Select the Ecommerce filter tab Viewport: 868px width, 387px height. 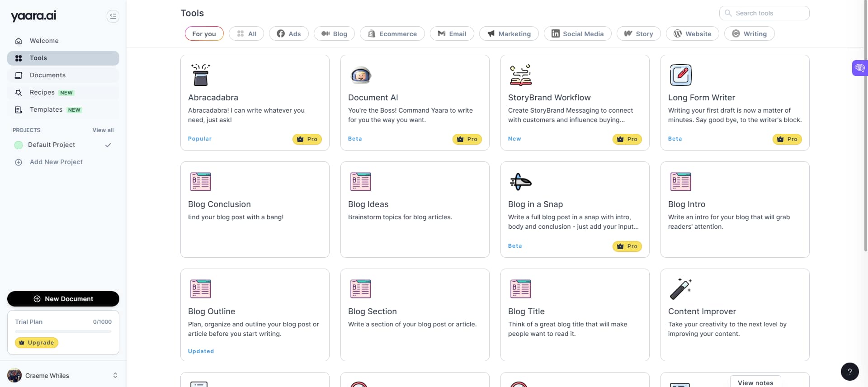(392, 33)
